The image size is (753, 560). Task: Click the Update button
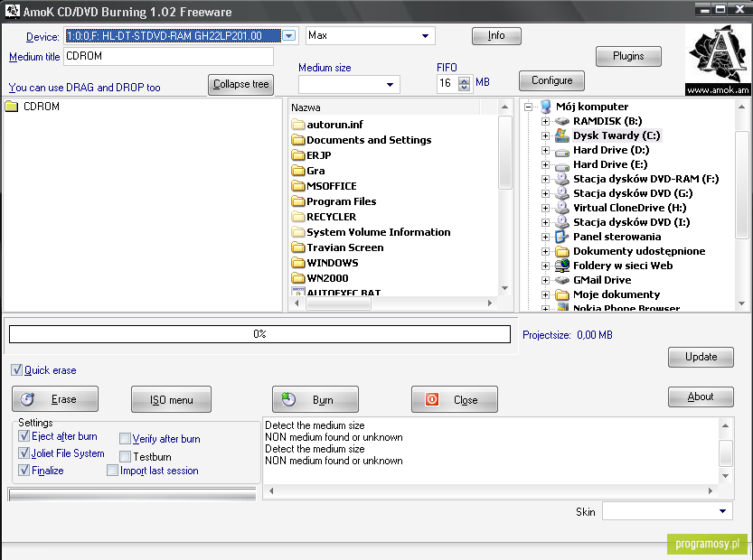pyautogui.click(x=701, y=357)
